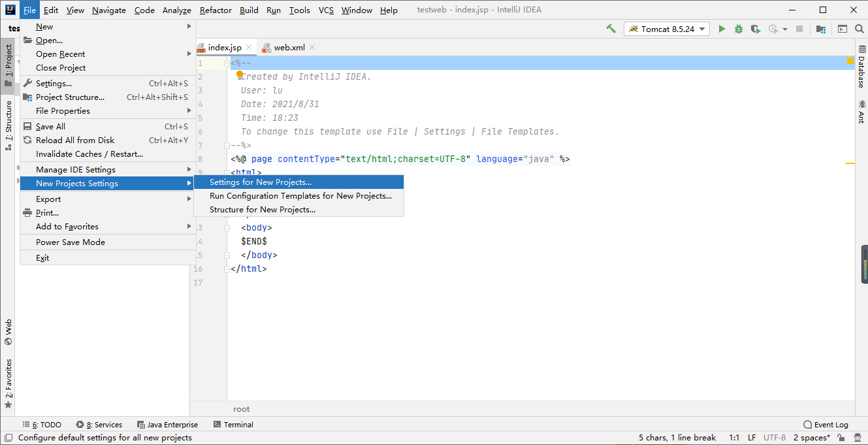Start the Debug icon in the toolbar

738,29
